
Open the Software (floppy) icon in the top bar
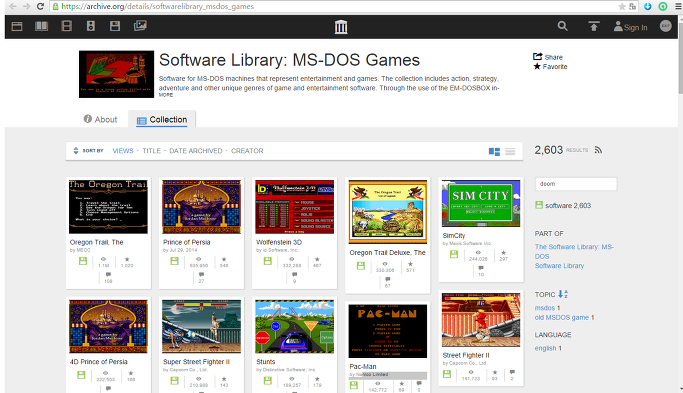115,26
